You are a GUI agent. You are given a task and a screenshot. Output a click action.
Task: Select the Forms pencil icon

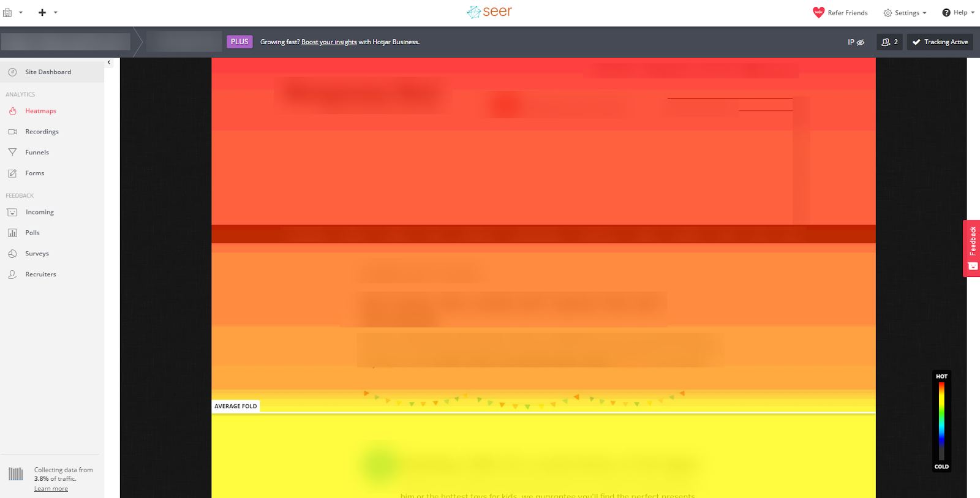(x=12, y=173)
